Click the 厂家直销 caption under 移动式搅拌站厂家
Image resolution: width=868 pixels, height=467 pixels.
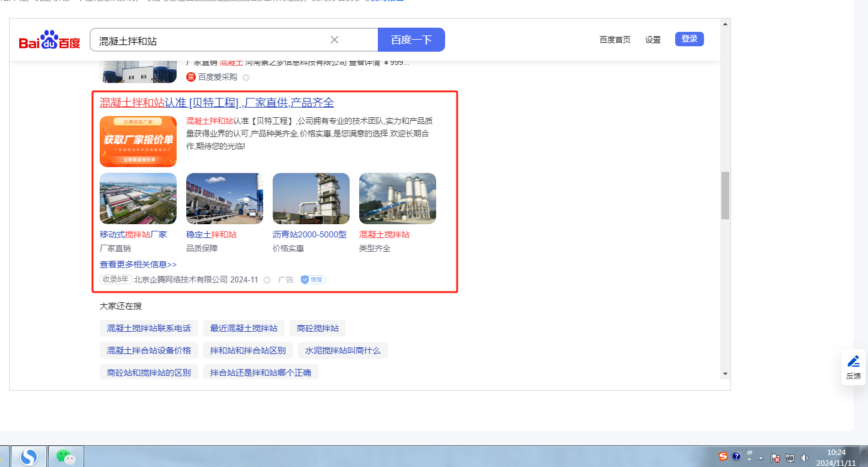(115, 248)
